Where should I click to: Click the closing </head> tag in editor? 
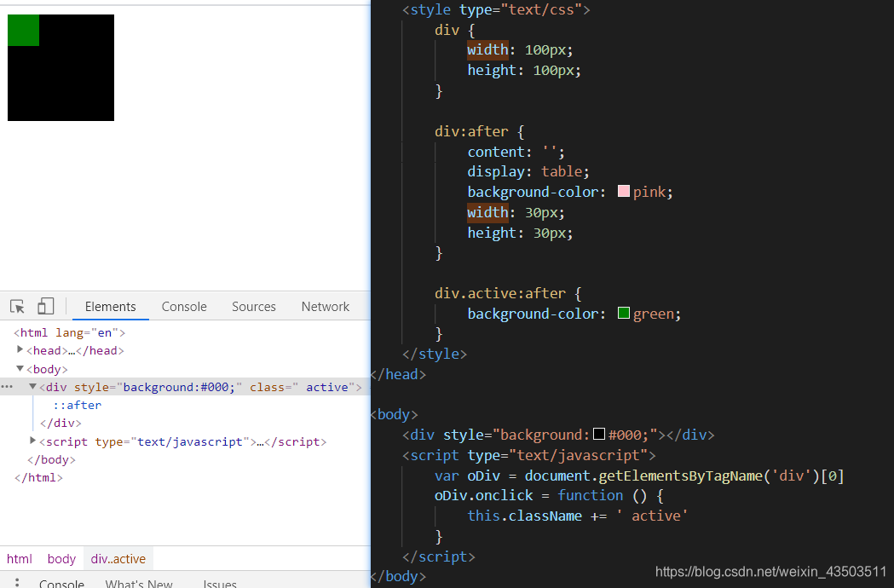click(x=399, y=374)
